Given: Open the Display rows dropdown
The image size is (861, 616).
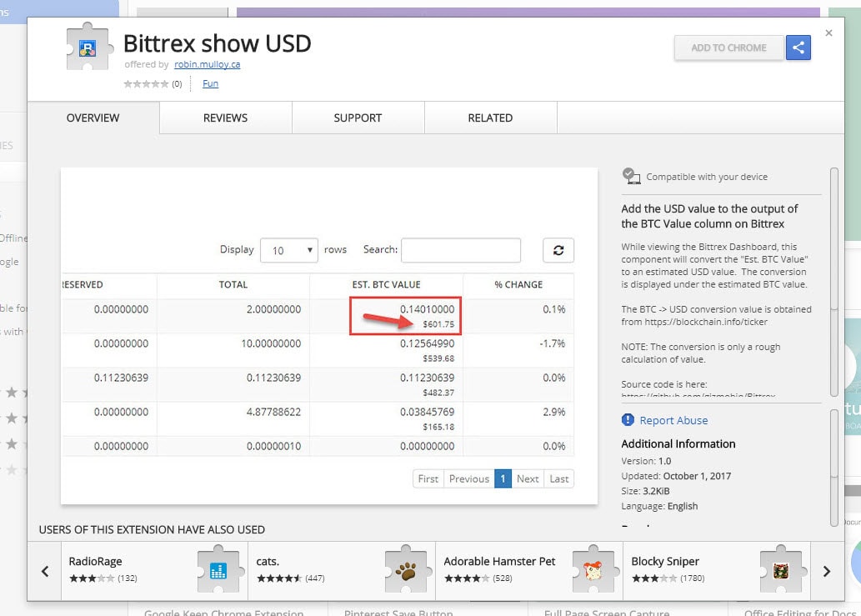Looking at the screenshot, I should tap(289, 250).
